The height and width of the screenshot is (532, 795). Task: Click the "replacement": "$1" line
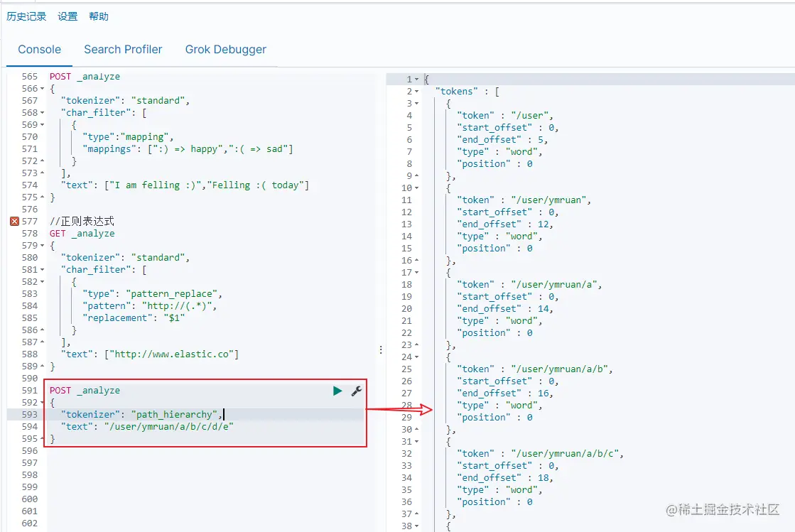coord(134,318)
